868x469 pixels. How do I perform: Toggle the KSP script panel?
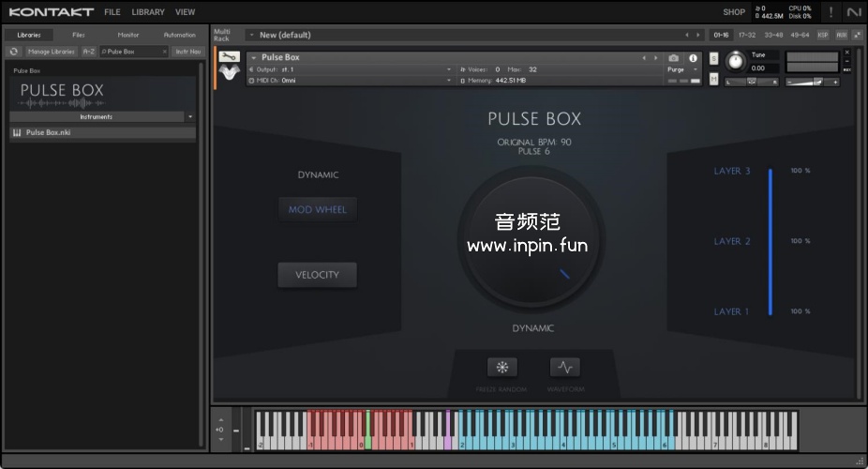[x=823, y=35]
